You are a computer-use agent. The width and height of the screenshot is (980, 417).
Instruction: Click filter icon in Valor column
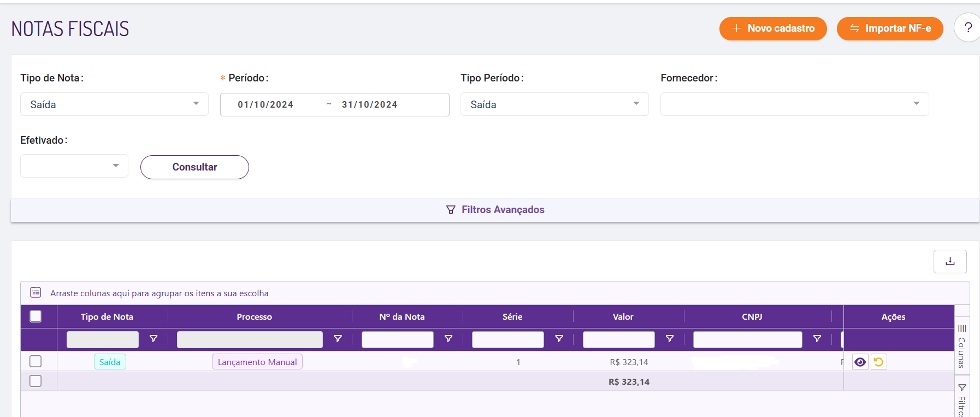(x=670, y=339)
